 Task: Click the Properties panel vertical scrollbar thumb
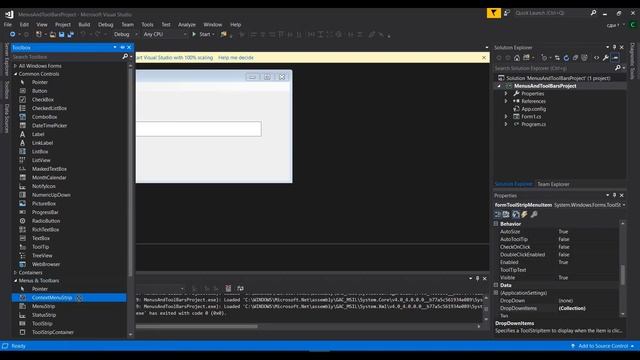(x=622, y=275)
